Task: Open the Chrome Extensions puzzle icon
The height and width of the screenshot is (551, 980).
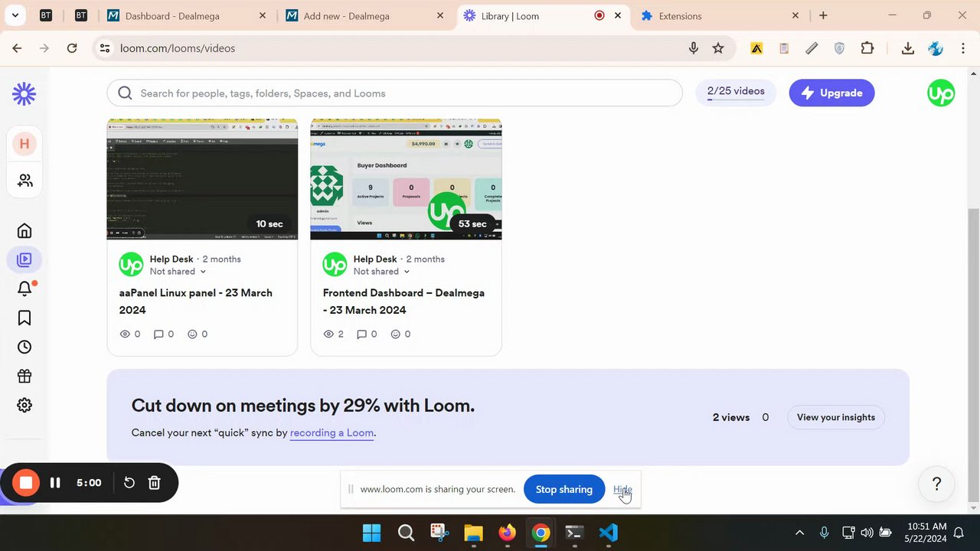Action: pos(867,48)
